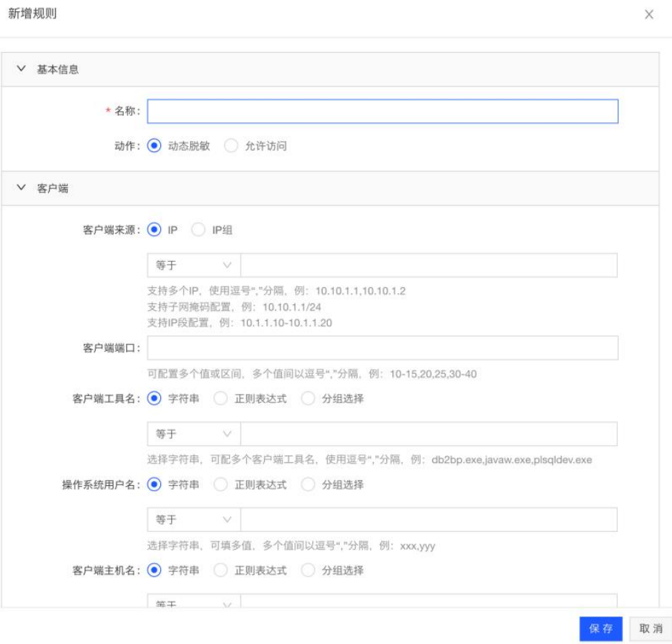Select 字符串 for 客户端工具名
Viewport: 672px width, 644px height.
click(154, 398)
